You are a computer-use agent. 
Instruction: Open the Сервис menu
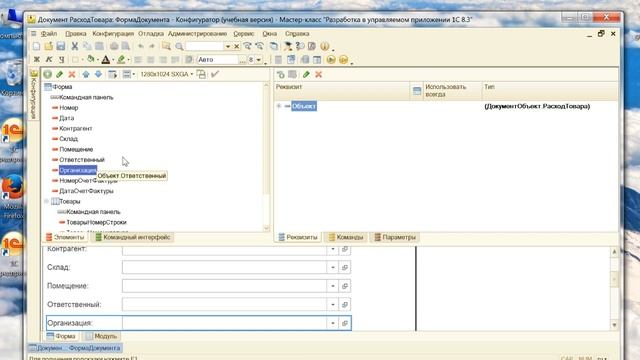pos(244,33)
